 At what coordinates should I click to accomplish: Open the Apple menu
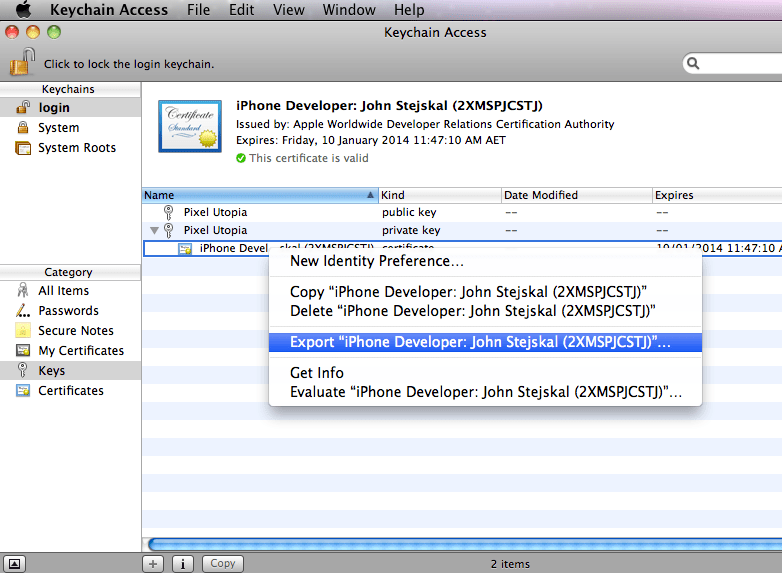[23, 9]
